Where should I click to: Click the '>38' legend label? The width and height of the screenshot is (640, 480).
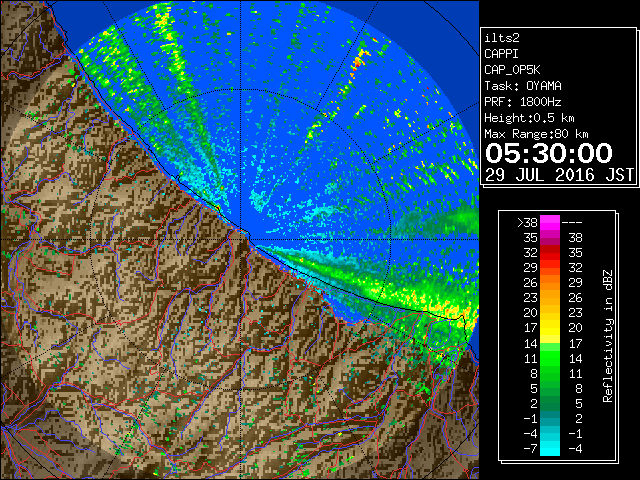click(x=527, y=222)
